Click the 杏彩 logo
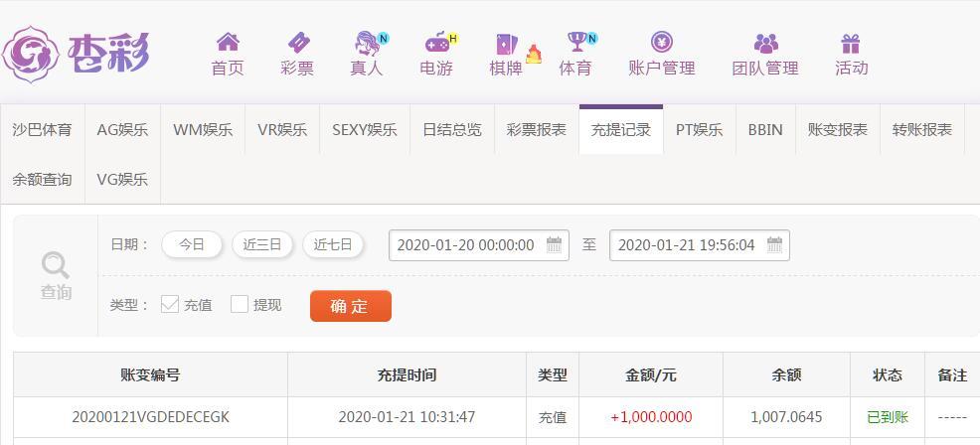Screen dimensions: 980x445 point(77,55)
